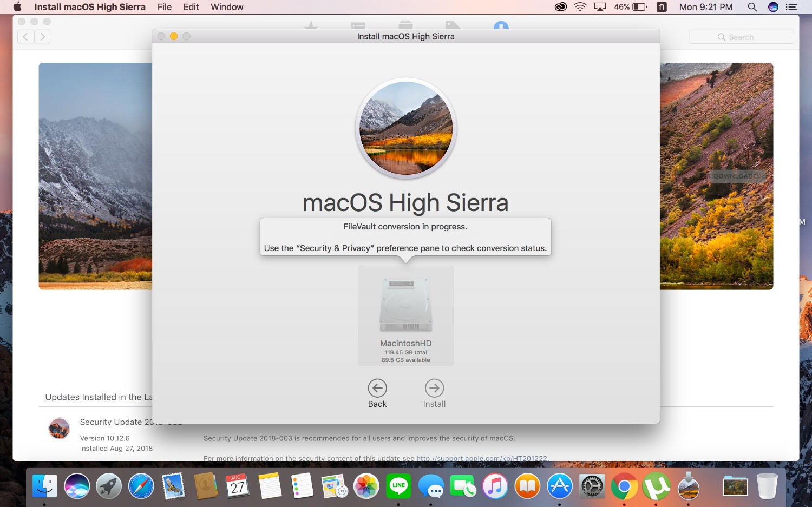
Task: Open the Trash in the Dock
Action: (767, 486)
